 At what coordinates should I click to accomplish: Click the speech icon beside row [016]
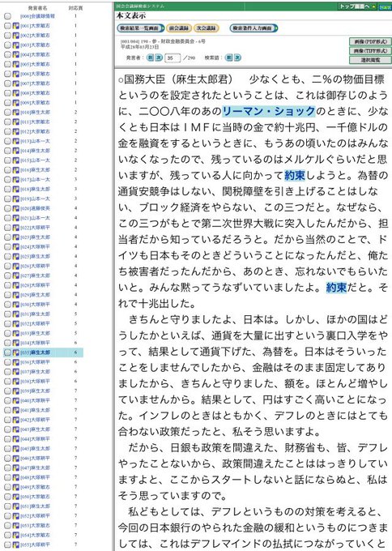(16, 169)
